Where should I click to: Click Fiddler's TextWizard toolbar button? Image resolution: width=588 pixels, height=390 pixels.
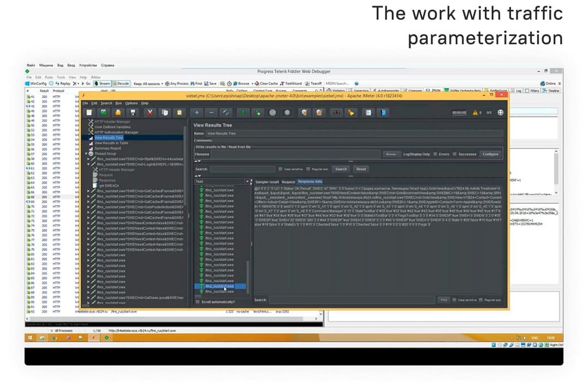[x=291, y=84]
